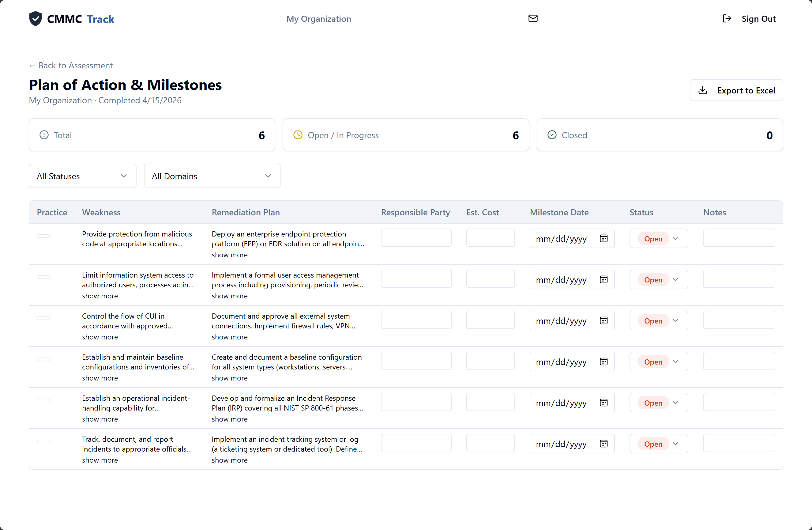Open the mail envelope icon

point(532,18)
